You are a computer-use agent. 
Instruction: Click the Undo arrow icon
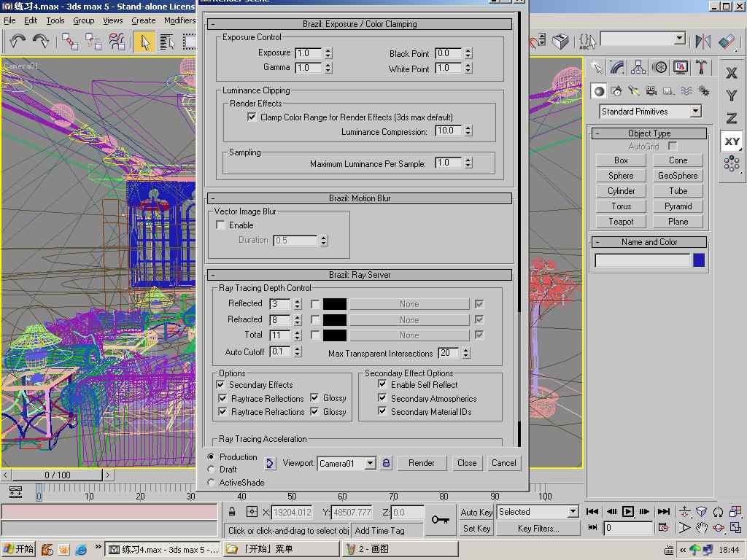pyautogui.click(x=18, y=42)
